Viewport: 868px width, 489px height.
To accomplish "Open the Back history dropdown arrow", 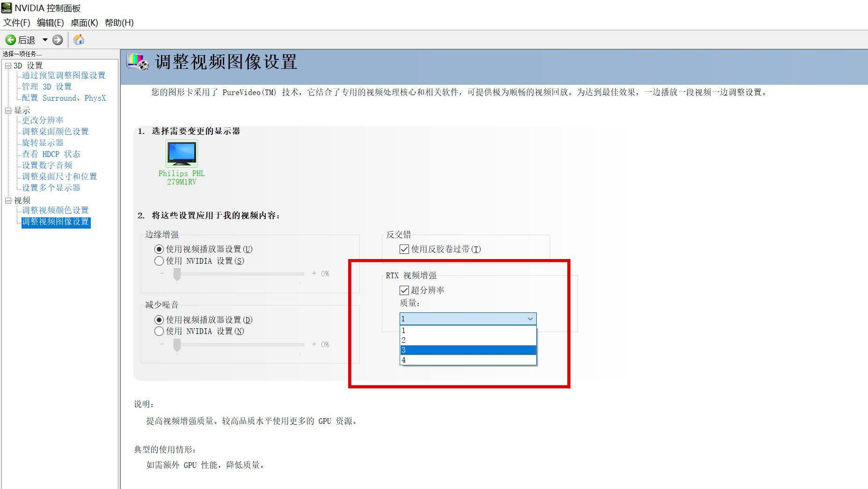I will tap(45, 40).
